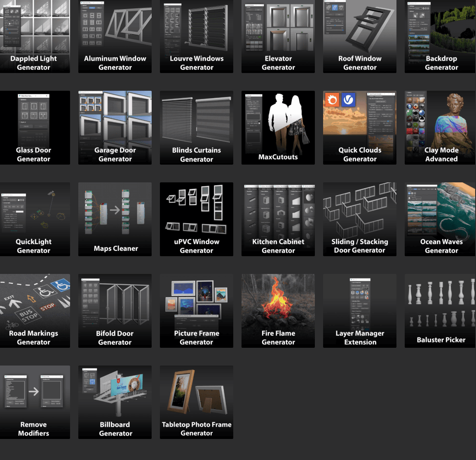The height and width of the screenshot is (460, 476).
Task: Open Louvre Windows Generator product
Action: pyautogui.click(x=197, y=36)
